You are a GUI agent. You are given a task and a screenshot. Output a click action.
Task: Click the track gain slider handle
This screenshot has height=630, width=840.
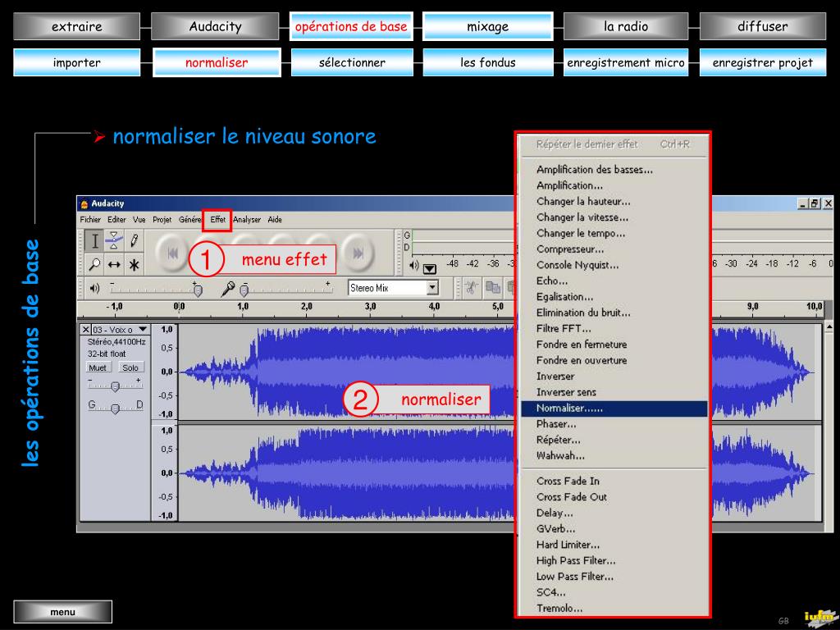(x=115, y=386)
